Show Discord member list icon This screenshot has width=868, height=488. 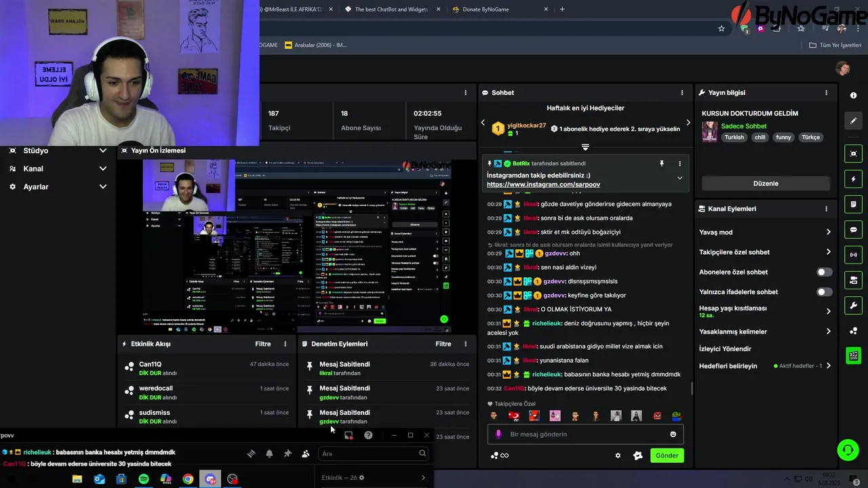[305, 453]
